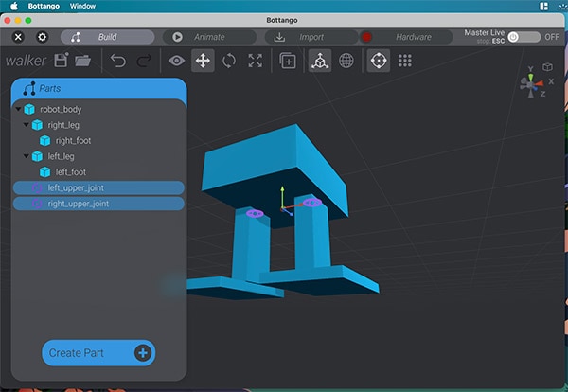Toggle the globe world-space icon
The width and height of the screenshot is (568, 392).
tap(346, 61)
